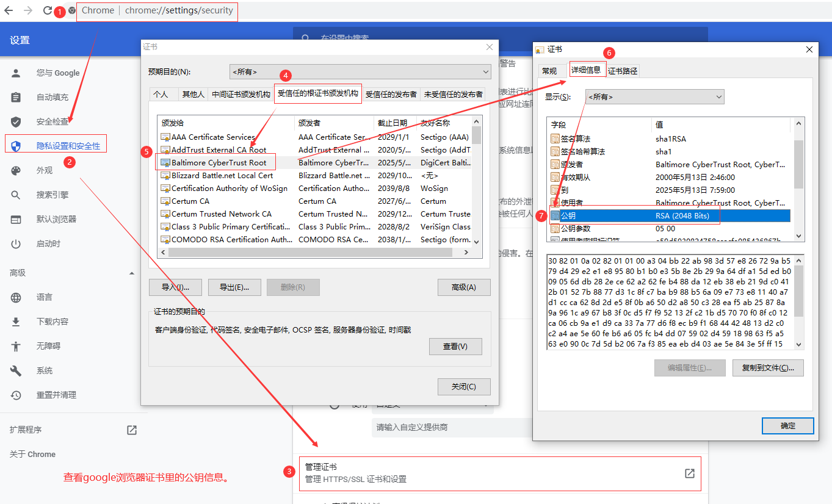The height and width of the screenshot is (504, 832).
Task: Click the power icon for 启动时
Action: [16, 243]
